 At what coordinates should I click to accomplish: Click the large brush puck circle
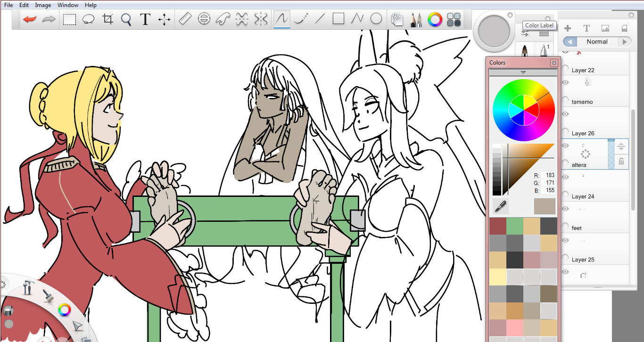tap(494, 32)
